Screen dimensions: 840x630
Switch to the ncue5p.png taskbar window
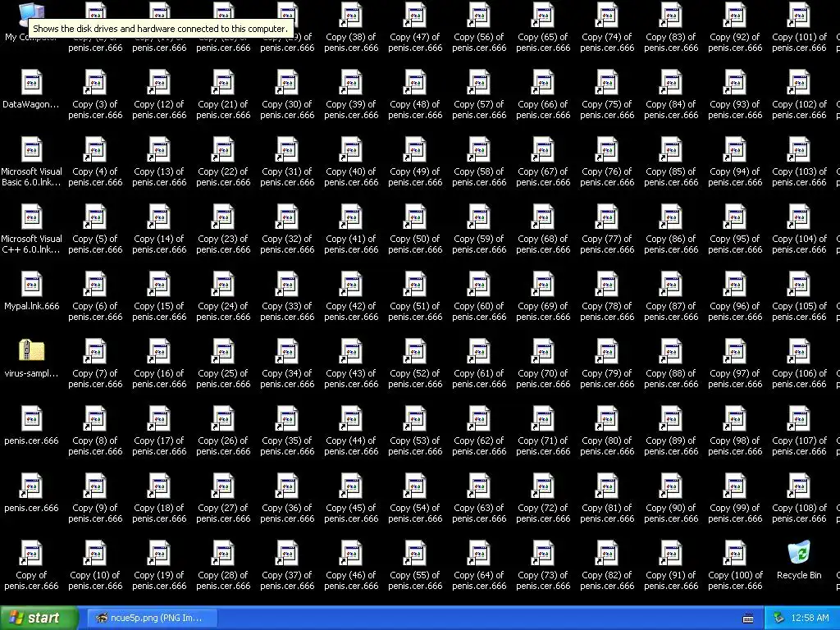click(151, 619)
